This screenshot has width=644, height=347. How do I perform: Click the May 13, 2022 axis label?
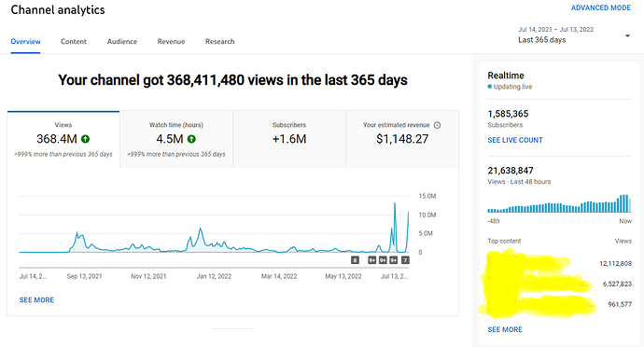pyautogui.click(x=343, y=276)
